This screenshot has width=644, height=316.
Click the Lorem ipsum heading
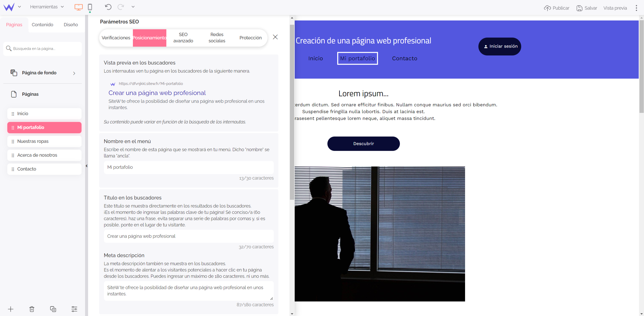363,94
